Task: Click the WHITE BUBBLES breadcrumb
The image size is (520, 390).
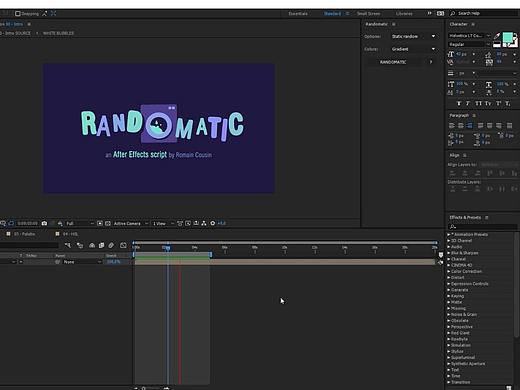Action: 58,33
